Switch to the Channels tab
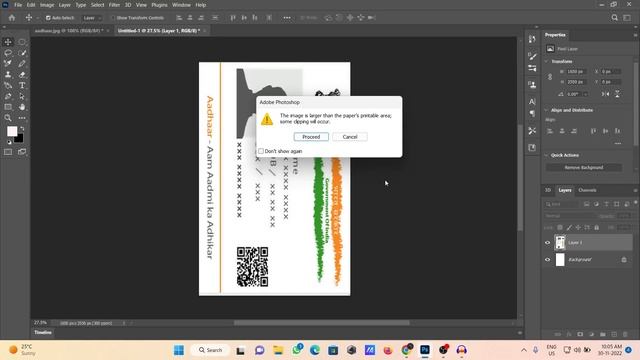Viewport: 640px width, 360px height. click(587, 190)
